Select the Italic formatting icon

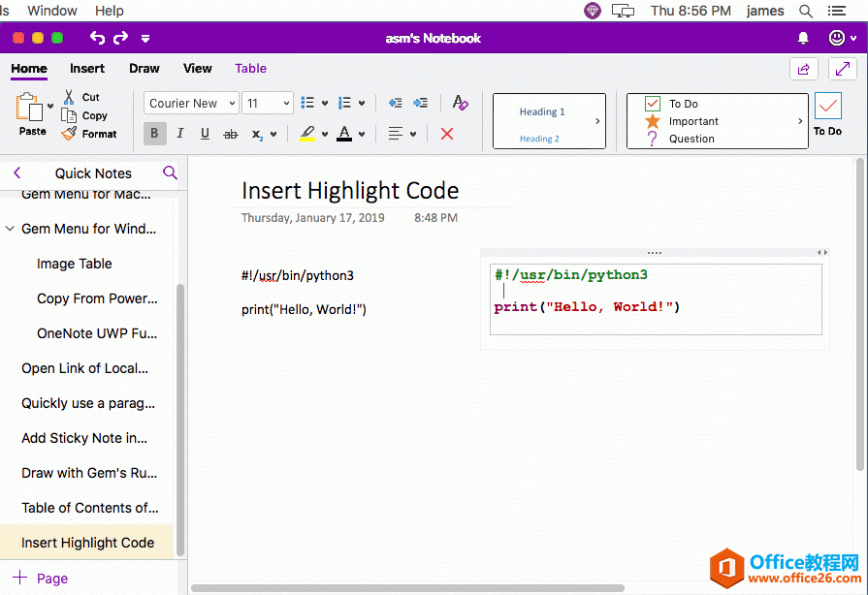[178, 134]
